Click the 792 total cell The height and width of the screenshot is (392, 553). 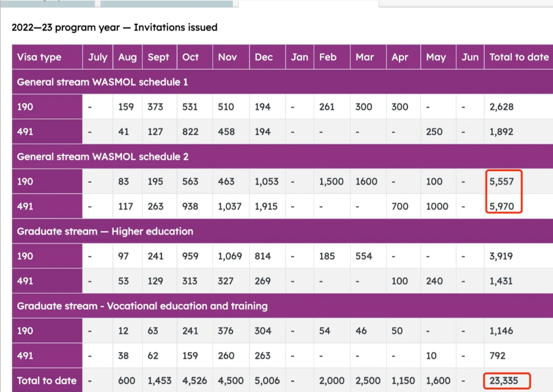(519, 356)
